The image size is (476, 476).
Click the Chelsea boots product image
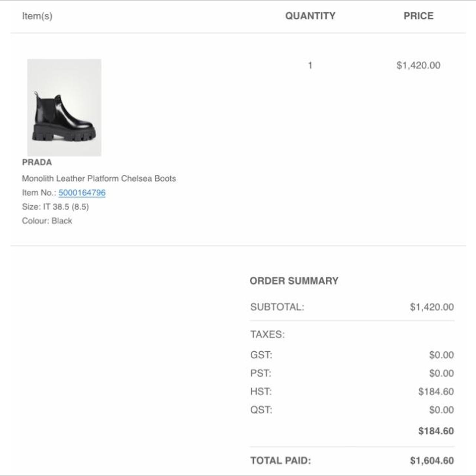tap(64, 108)
